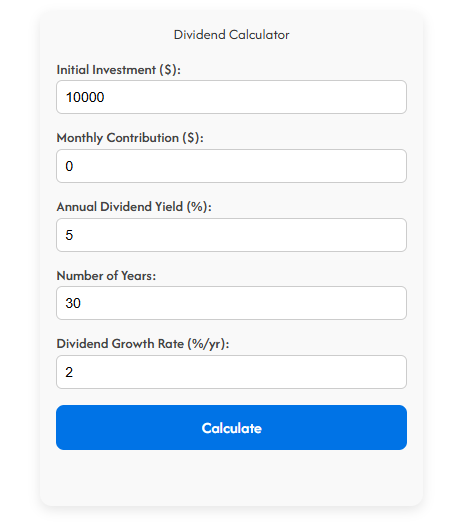Focus the Initial Investment input field

(x=231, y=97)
